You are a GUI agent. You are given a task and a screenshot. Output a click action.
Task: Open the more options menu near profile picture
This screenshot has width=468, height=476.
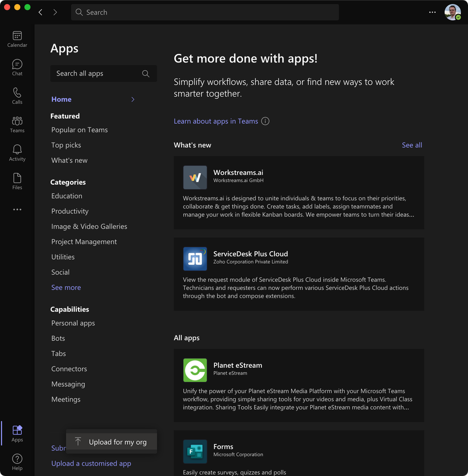(432, 12)
